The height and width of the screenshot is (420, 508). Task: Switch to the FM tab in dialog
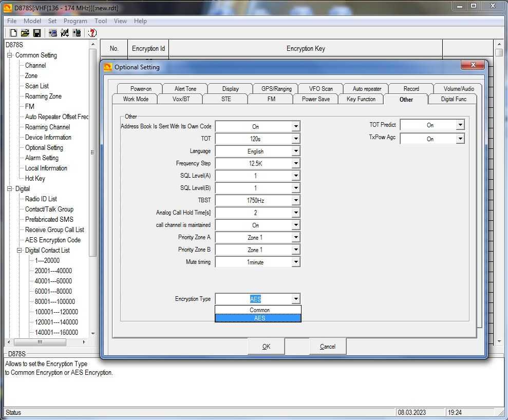pos(271,99)
